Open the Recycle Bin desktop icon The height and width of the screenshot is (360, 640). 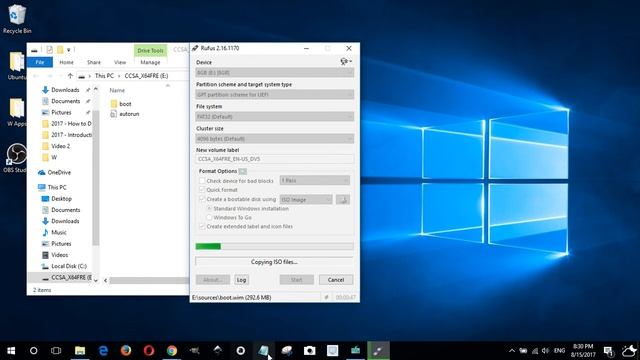(17, 19)
